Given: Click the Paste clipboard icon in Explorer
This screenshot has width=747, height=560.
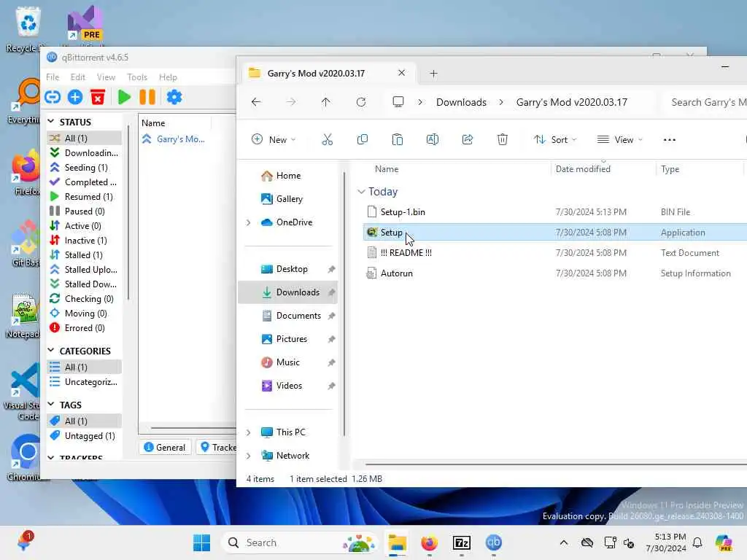Looking at the screenshot, I should click(x=398, y=139).
